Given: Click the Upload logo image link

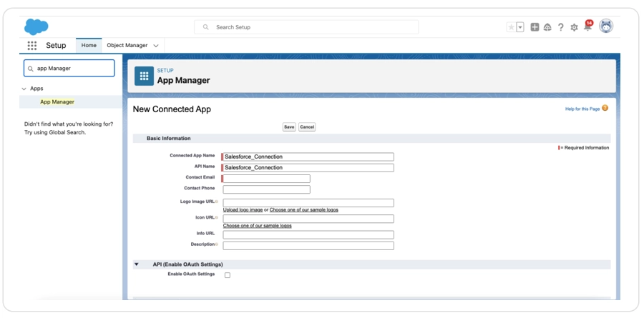Looking at the screenshot, I should (x=243, y=210).
